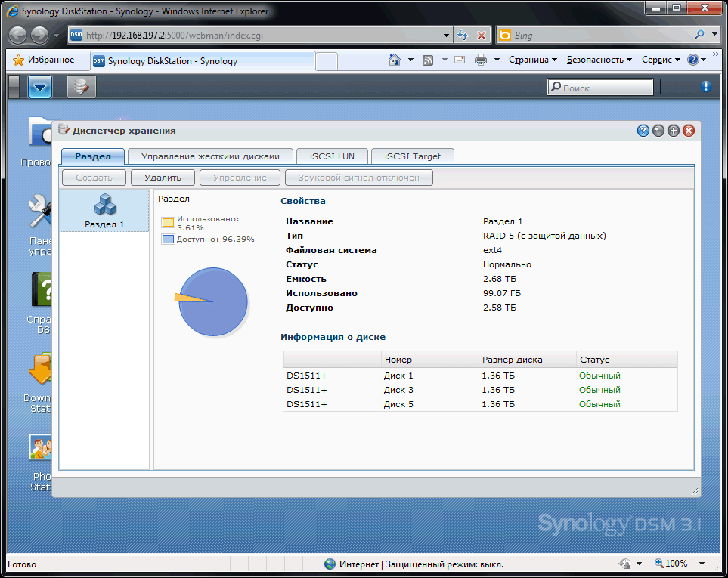The height and width of the screenshot is (578, 728).
Task: Click the Storage Manager taskbar icon
Action: 81,88
